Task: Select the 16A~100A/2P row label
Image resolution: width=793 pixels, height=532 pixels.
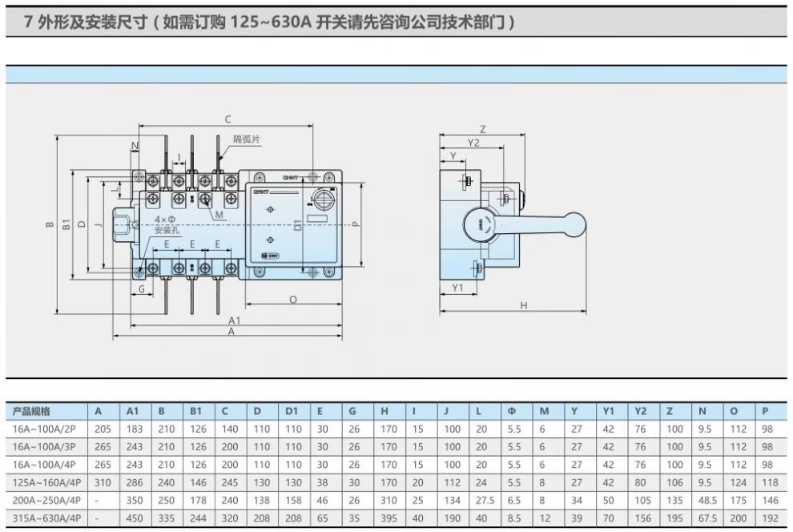Action: 45,429
